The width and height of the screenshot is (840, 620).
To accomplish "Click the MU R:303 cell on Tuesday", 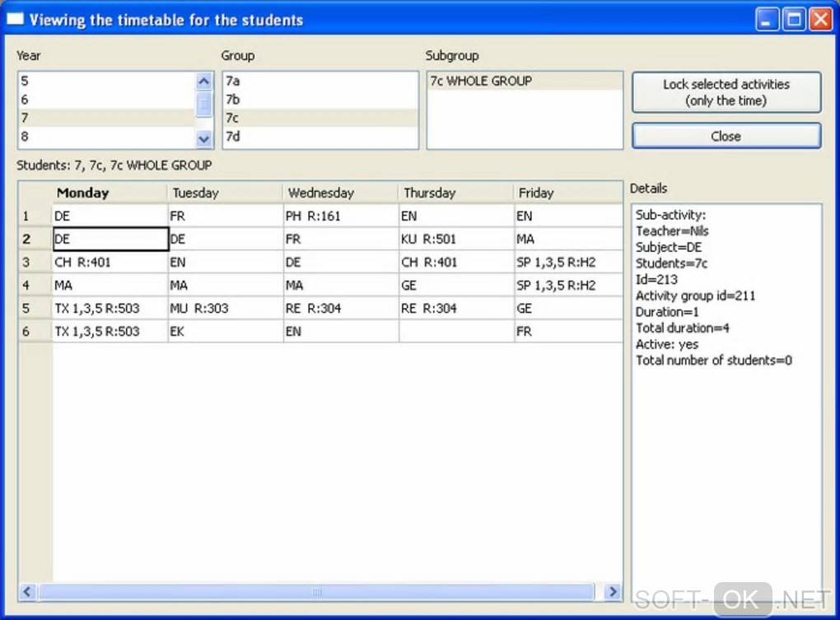I will pyautogui.click(x=225, y=309).
